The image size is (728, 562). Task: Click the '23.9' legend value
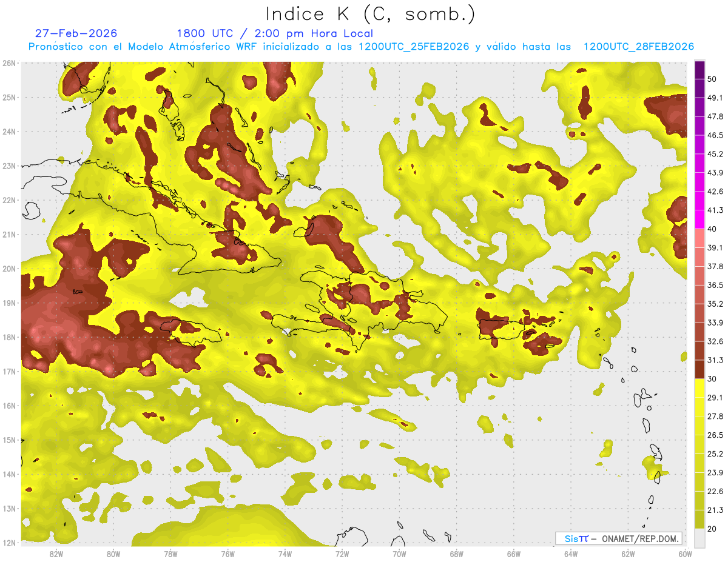coord(715,473)
